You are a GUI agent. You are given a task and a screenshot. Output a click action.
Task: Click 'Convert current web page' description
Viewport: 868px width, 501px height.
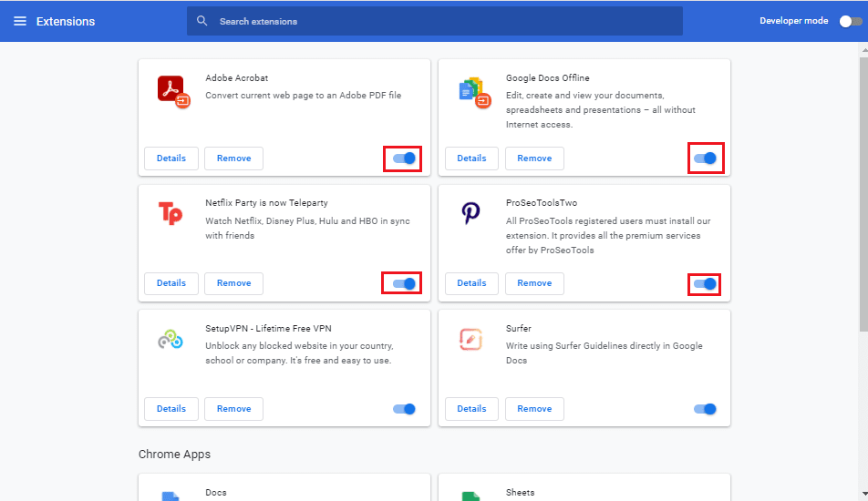(x=304, y=95)
